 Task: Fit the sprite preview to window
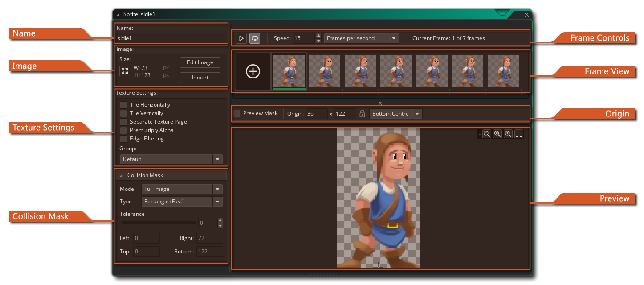519,134
